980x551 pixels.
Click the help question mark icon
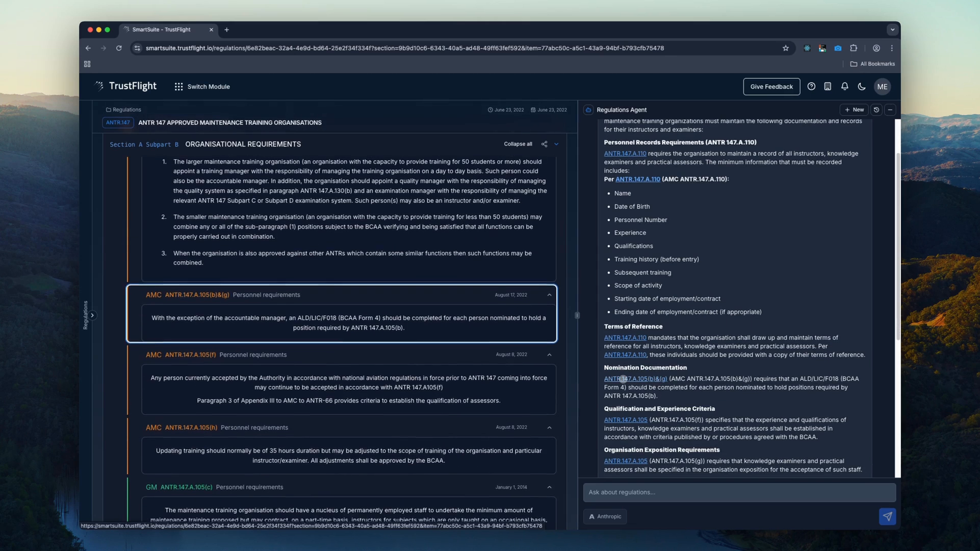[x=811, y=87]
